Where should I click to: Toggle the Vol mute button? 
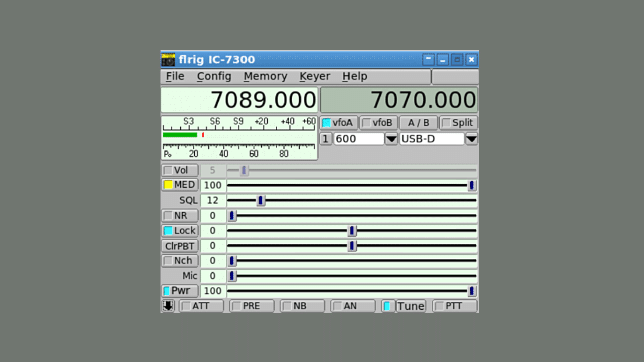tap(180, 170)
